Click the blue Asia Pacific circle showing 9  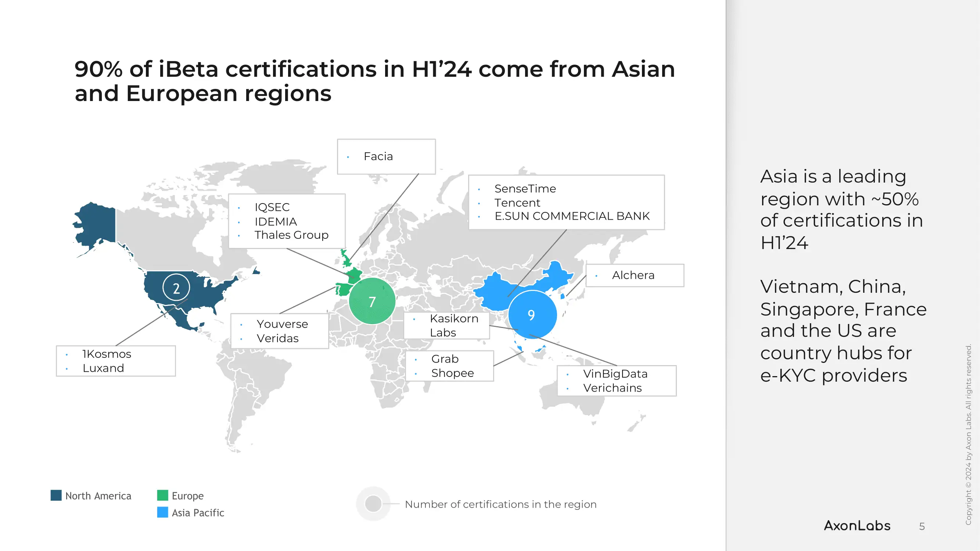(x=532, y=314)
